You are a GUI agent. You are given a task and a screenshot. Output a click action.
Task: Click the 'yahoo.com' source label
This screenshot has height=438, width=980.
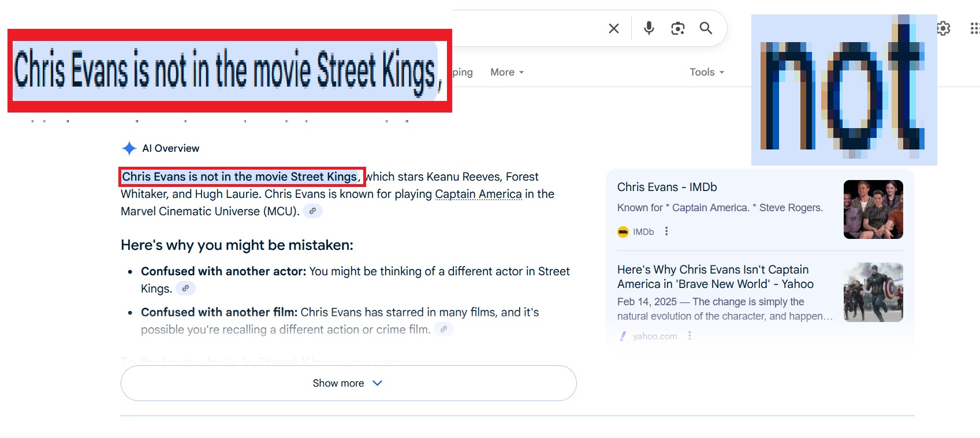[x=655, y=336]
